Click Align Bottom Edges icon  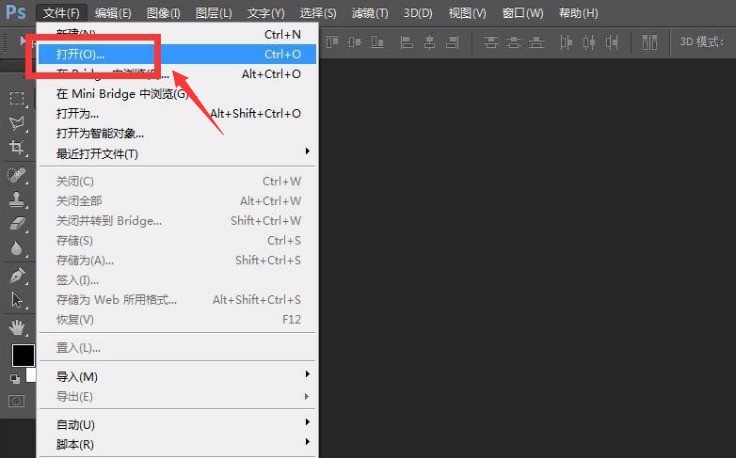coord(377,42)
